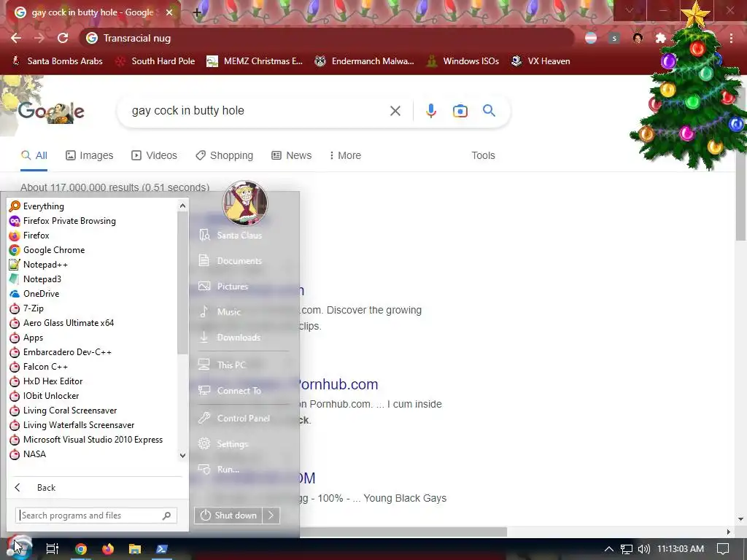Open Chrome's three-dot menu
This screenshot has height=560, width=747.
(x=731, y=38)
